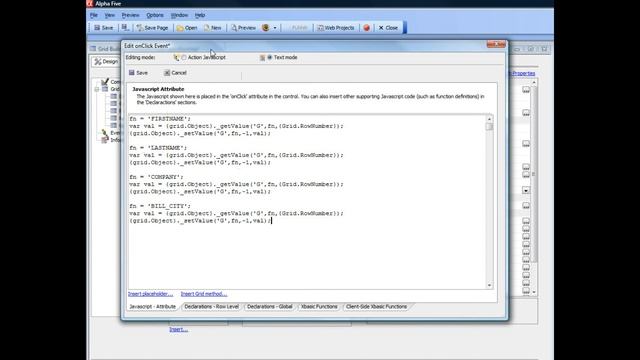Click the Info... tree node icon
This screenshot has width=640, height=360.
(105, 140)
